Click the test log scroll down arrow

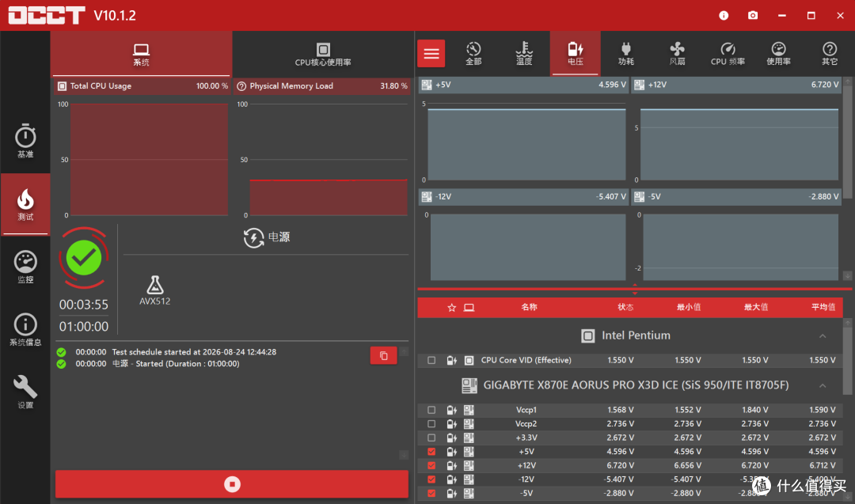click(404, 454)
